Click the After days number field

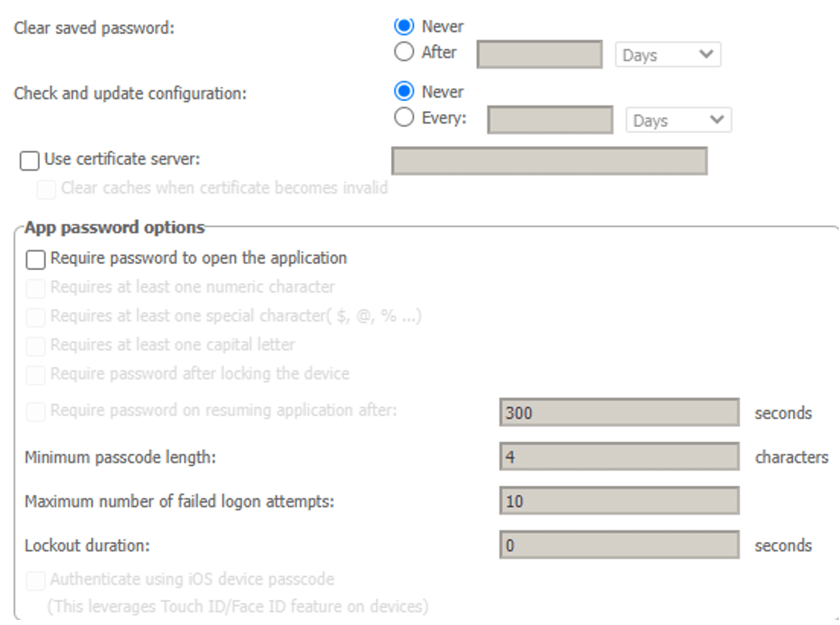click(x=539, y=55)
